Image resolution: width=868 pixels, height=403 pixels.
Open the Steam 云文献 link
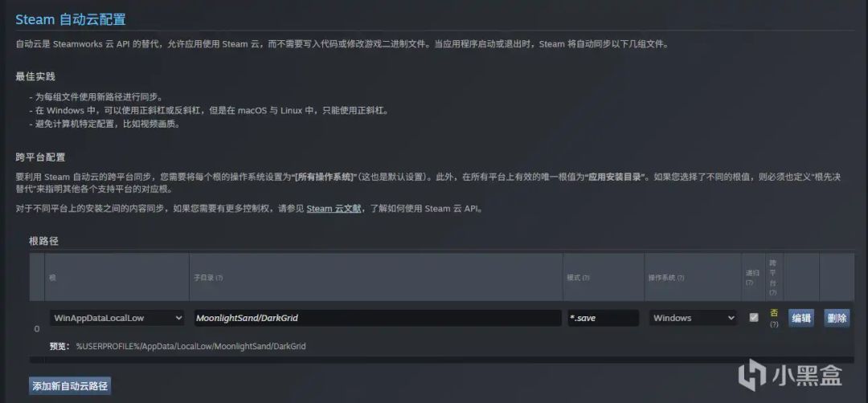click(334, 209)
